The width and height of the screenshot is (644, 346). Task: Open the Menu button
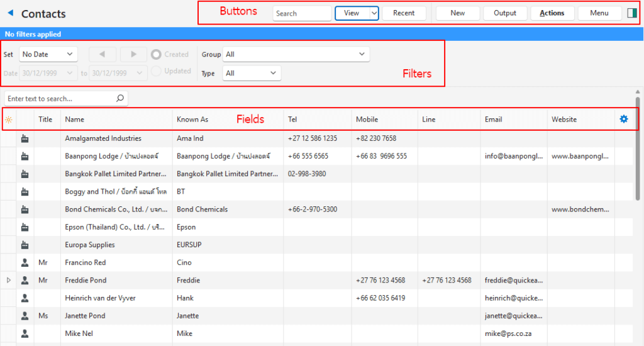[x=599, y=13]
